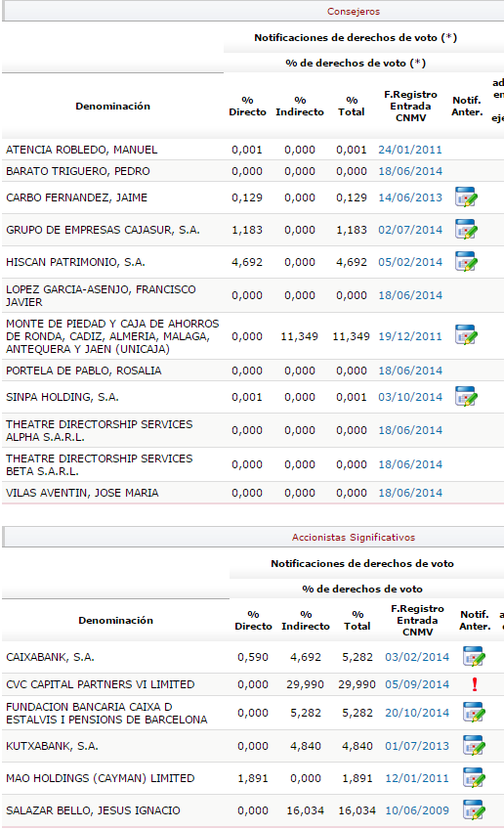This screenshot has height=830, width=504.
Task: Open date link 19/12/2011
Action: (410, 336)
